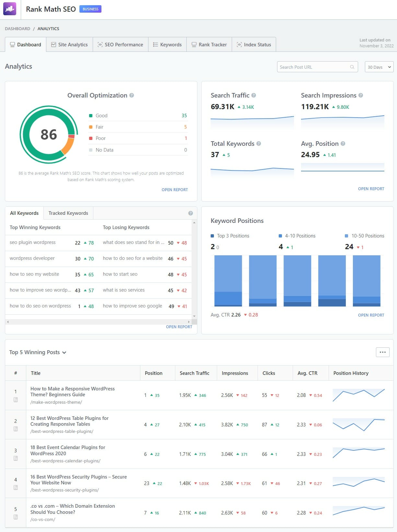Click 'how to start seo' losing keyword

point(120,274)
